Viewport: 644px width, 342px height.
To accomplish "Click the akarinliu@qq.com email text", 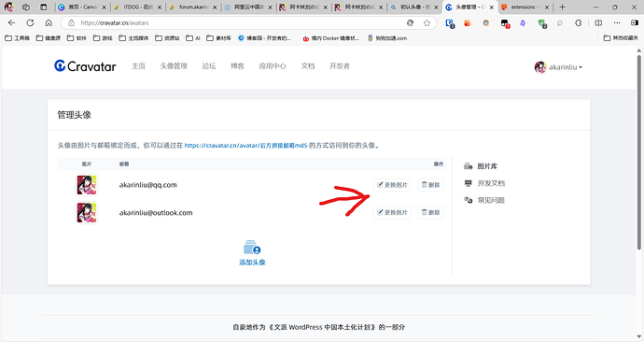I will tap(147, 185).
